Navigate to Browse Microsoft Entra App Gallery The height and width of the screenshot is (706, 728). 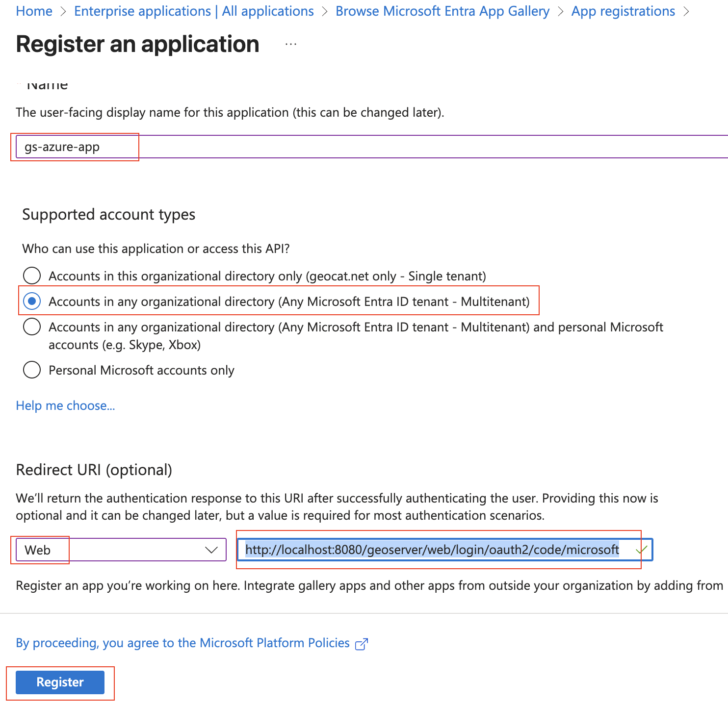(442, 11)
